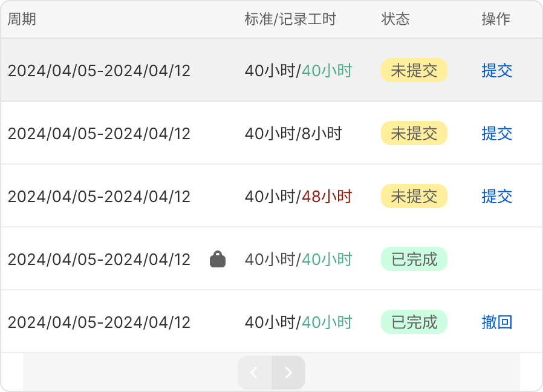Image resolution: width=543 pixels, height=392 pixels.
Task: Click the 标准/记录工时 column header
Action: click(290, 19)
